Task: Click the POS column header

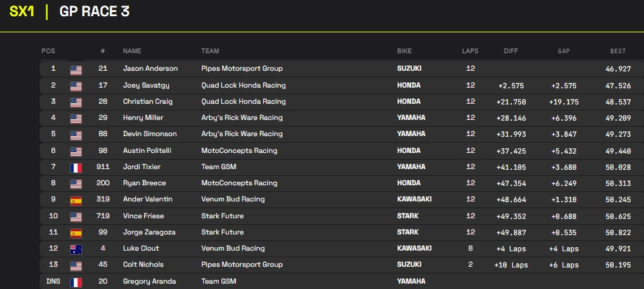Action: (48, 51)
